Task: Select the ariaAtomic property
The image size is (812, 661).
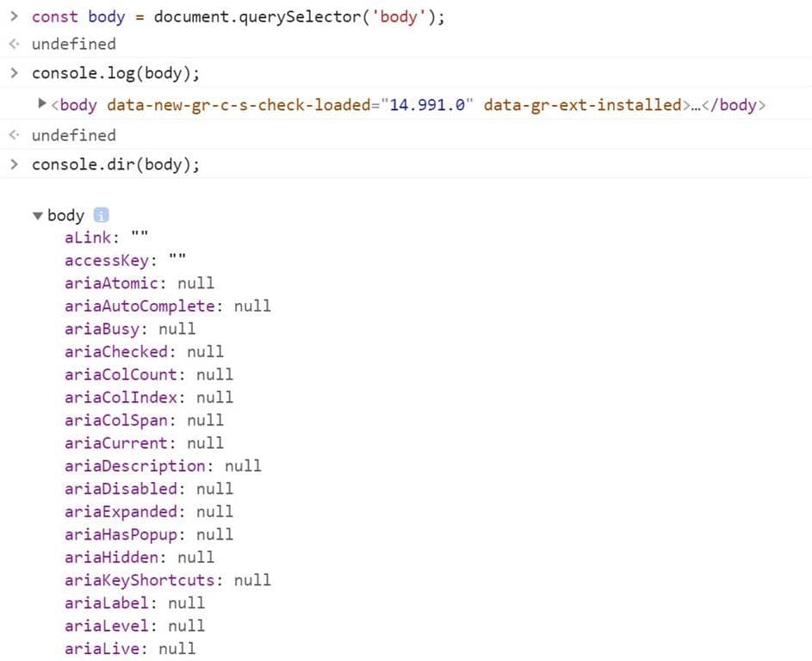Action: point(139,283)
